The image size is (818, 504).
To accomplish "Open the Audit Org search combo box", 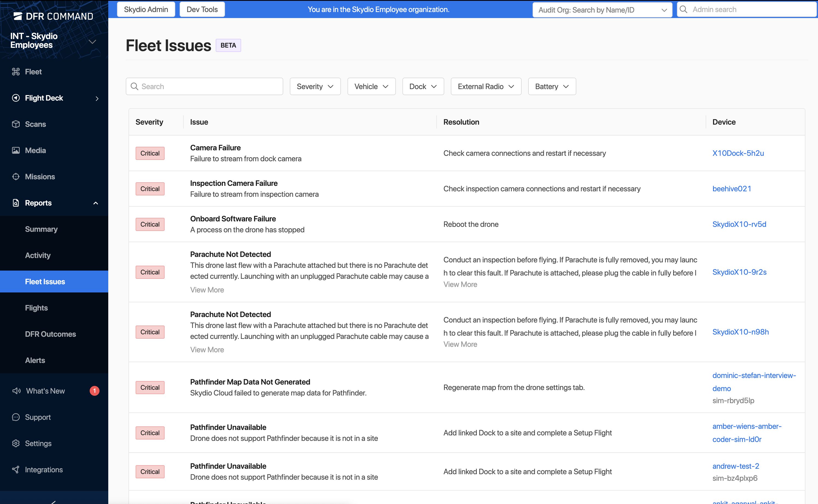I will coord(602,10).
